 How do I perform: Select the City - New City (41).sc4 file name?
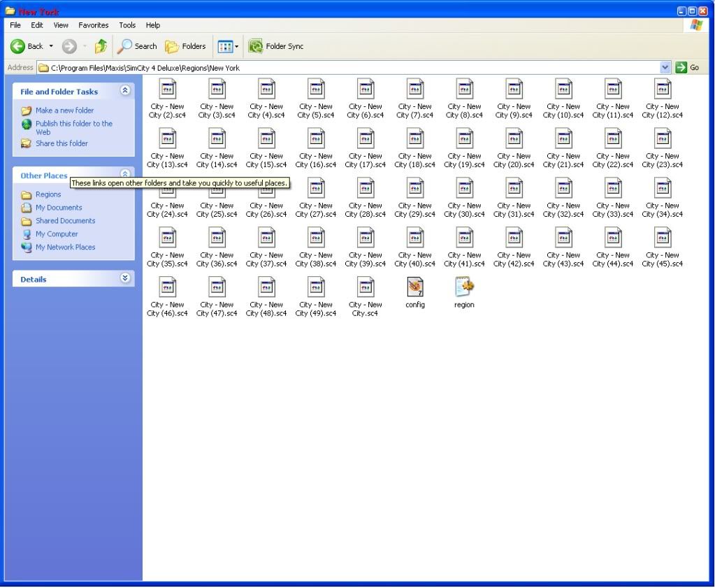[465, 259]
